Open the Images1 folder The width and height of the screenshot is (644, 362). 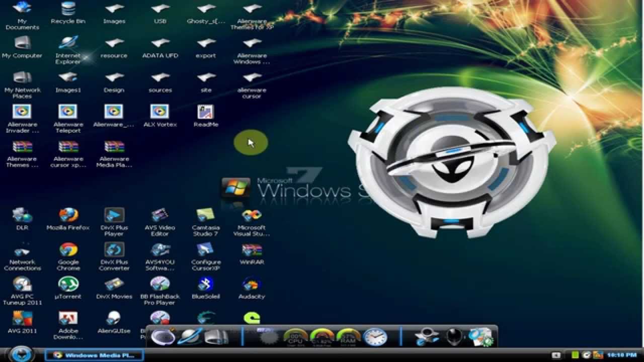click(68, 82)
